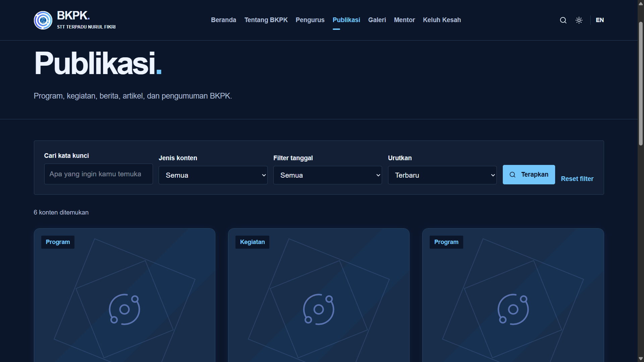
Task: Expand the Filter tanggal dropdown
Action: click(328, 175)
